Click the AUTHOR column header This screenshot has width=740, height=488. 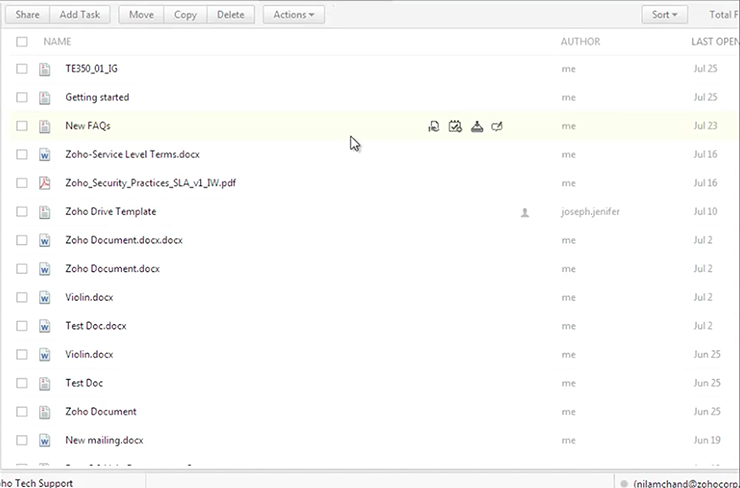(x=580, y=42)
